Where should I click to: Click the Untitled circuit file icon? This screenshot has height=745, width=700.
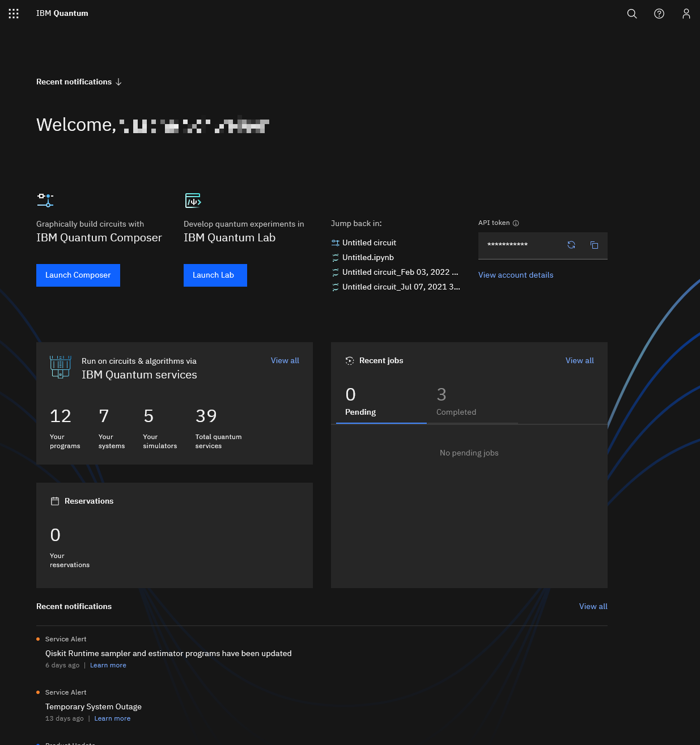(335, 243)
